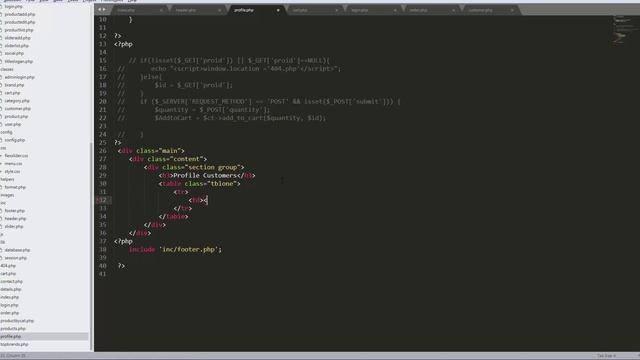The width and height of the screenshot is (640, 360).
Task: Open slideradd.php in the sidebar
Action: (x=18, y=38)
